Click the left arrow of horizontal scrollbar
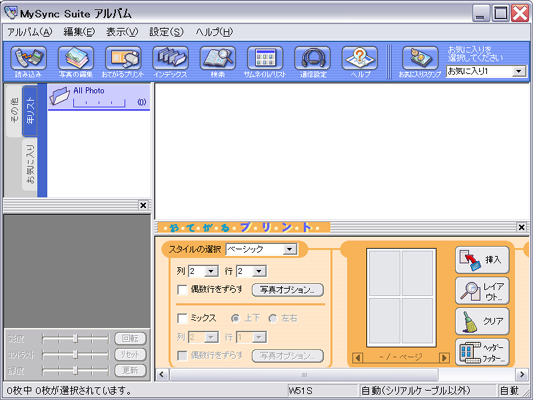 (x=161, y=375)
